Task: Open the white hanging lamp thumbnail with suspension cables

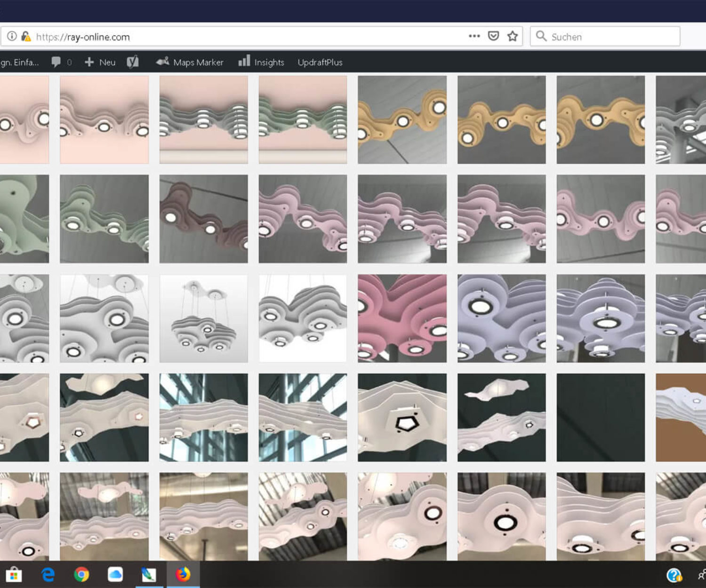Action: (203, 318)
